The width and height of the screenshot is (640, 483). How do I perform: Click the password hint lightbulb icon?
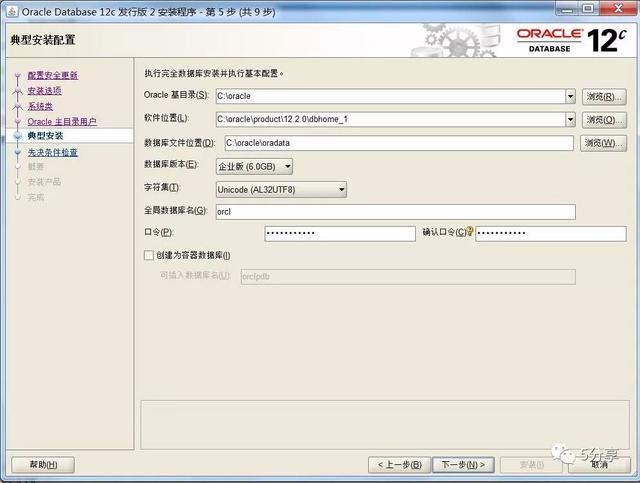[x=470, y=231]
